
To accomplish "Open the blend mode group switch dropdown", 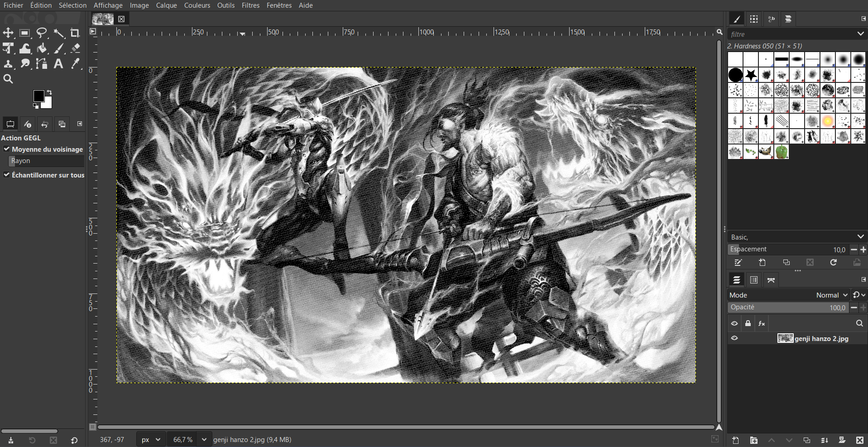I will [859, 295].
